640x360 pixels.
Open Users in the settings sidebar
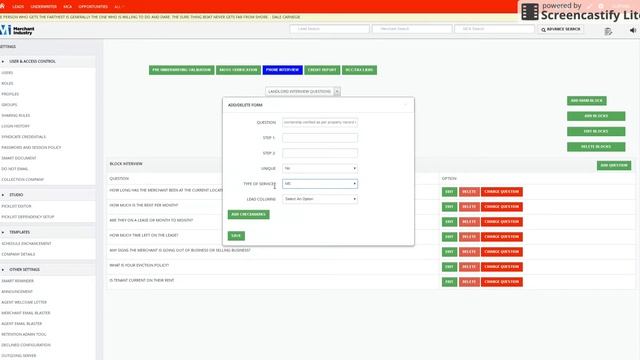tap(7, 73)
